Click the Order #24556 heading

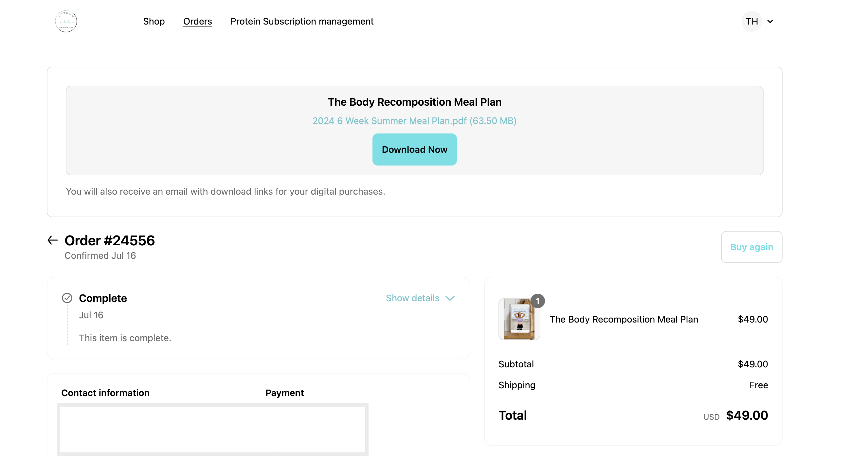[110, 240]
